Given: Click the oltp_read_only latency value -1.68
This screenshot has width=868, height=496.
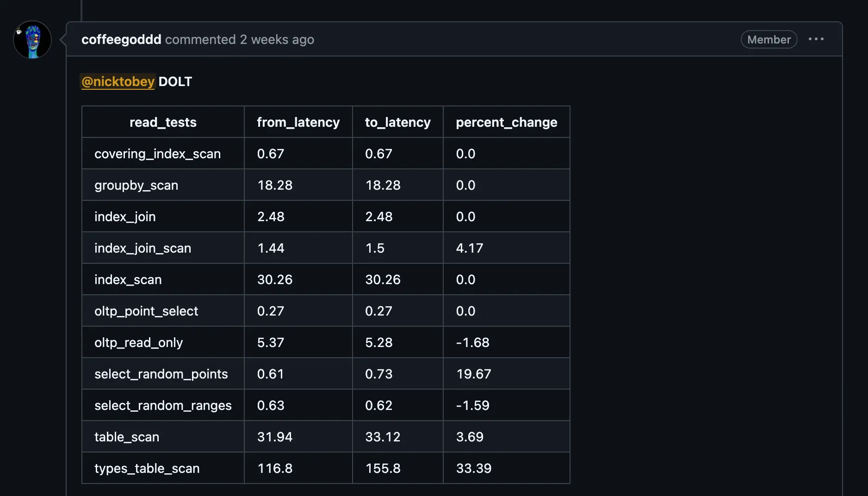Looking at the screenshot, I should 472,342.
